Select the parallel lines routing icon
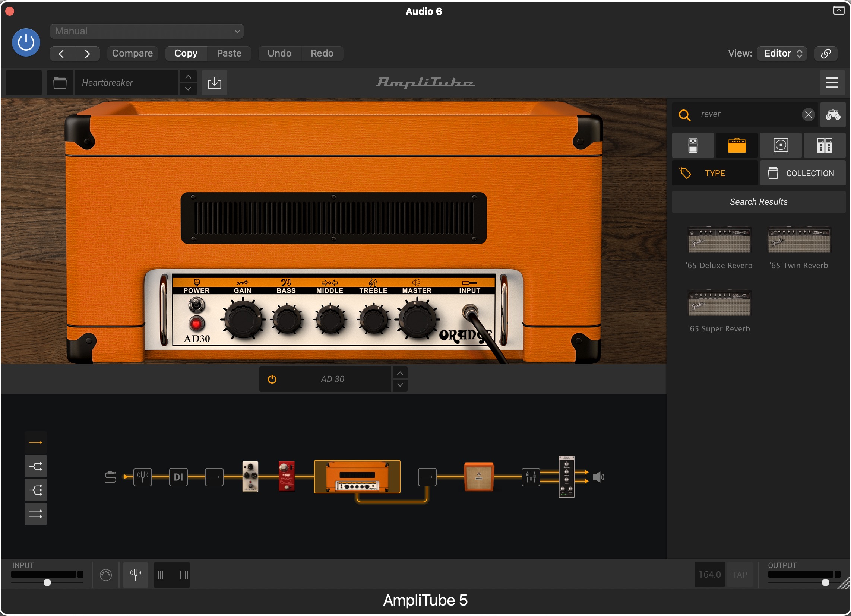The width and height of the screenshot is (851, 616). pyautogui.click(x=36, y=514)
